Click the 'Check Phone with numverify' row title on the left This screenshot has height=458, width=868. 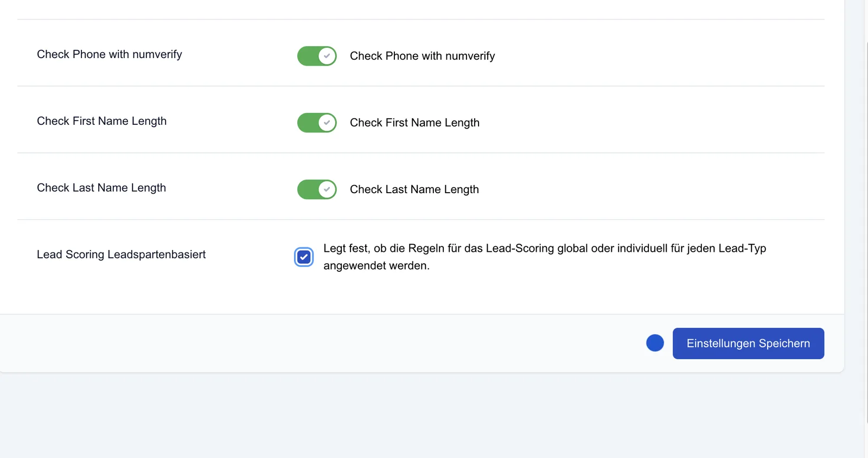click(110, 54)
